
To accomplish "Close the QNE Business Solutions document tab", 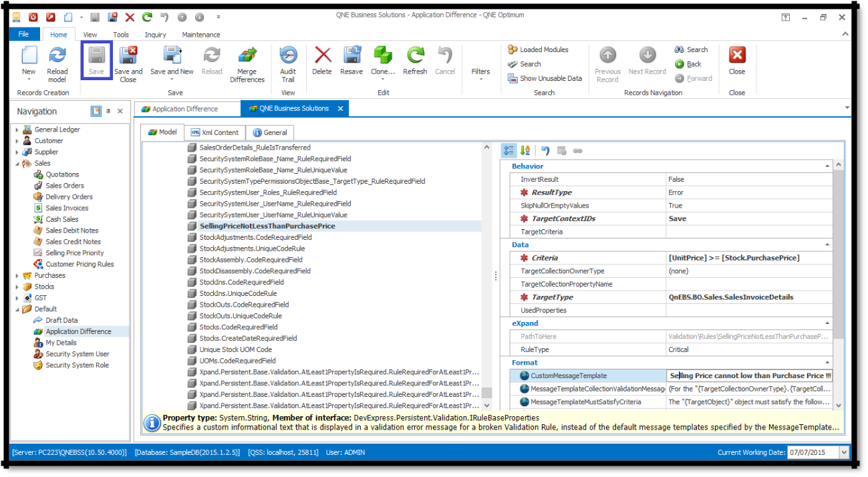I will pyautogui.click(x=340, y=109).
